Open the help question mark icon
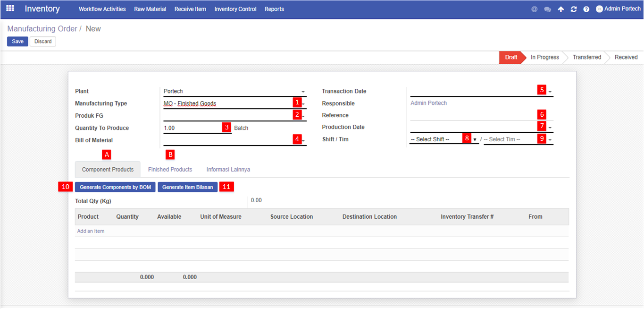The height and width of the screenshot is (309, 644). click(586, 9)
